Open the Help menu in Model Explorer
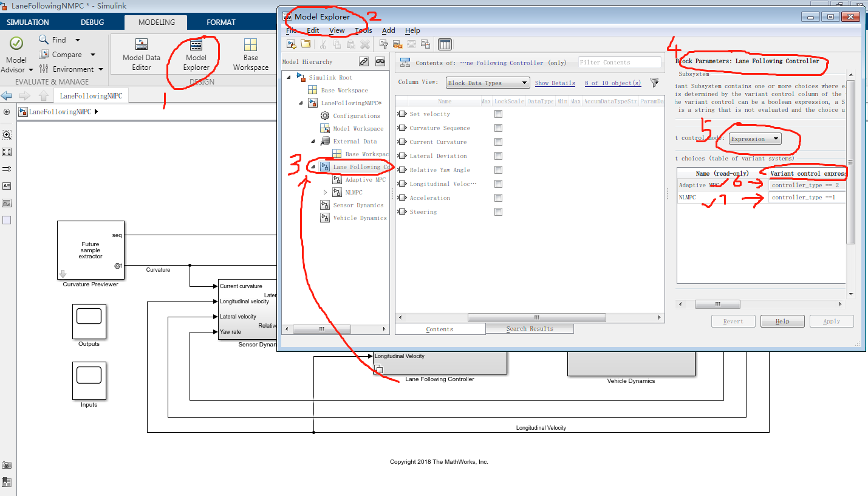Screen dimensions: 868x496 (x=412, y=30)
